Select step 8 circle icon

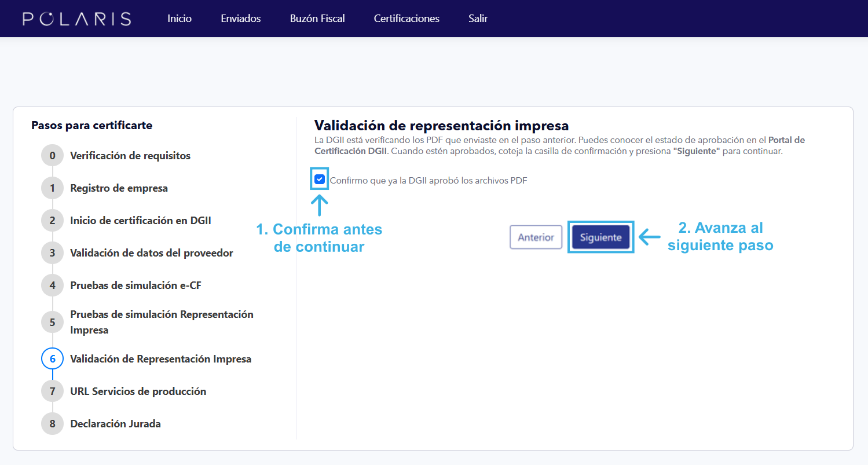coord(52,424)
